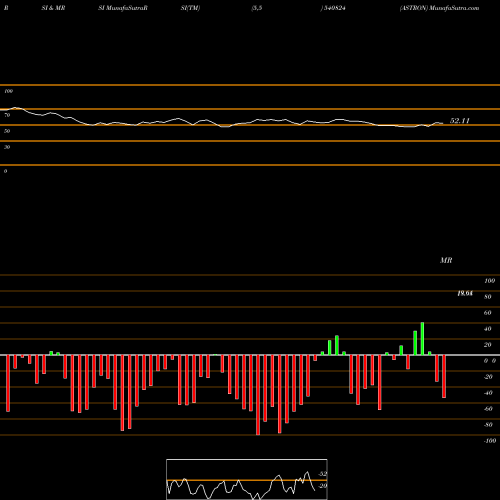This screenshot has height=500, width=500.
Task: Click the ASTRON MunafaSutra.com header text
Action: pyautogui.click(x=440, y=8)
